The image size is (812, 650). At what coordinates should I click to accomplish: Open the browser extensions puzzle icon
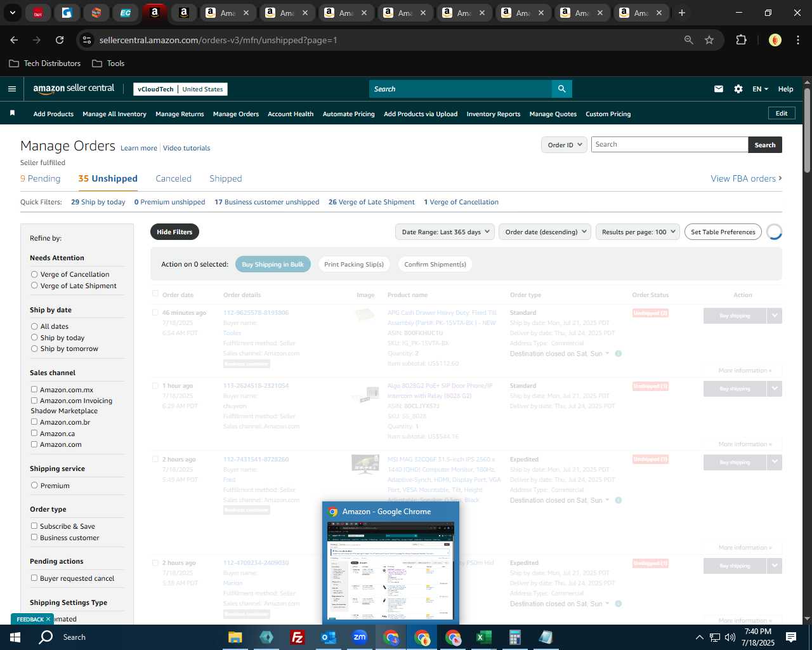(741, 40)
